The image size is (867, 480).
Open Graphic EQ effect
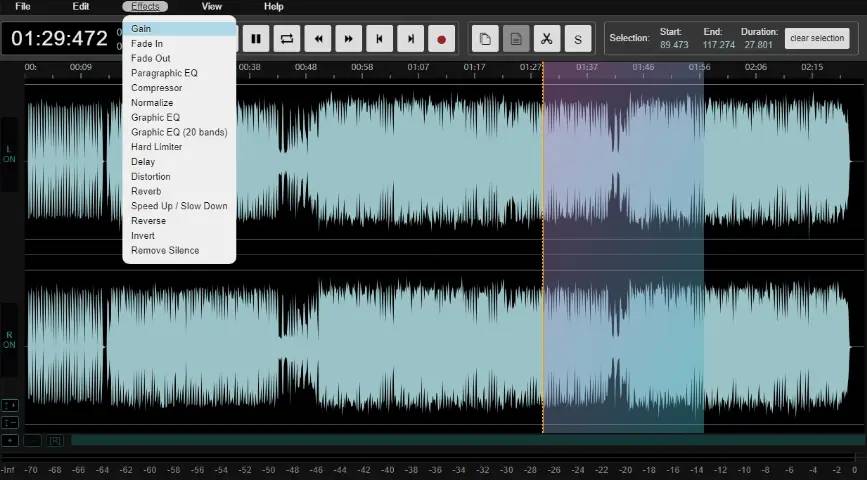(179, 117)
